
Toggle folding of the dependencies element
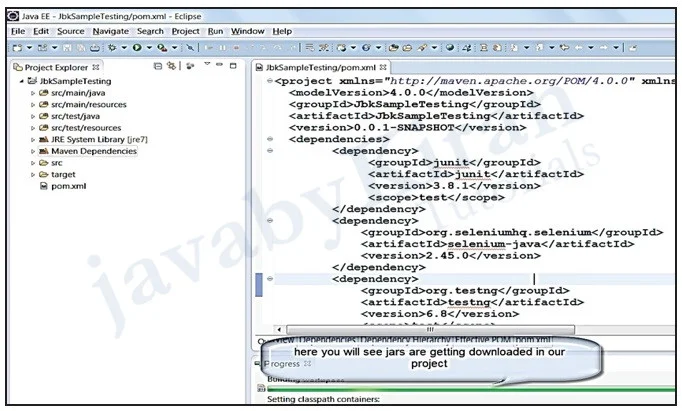270,139
